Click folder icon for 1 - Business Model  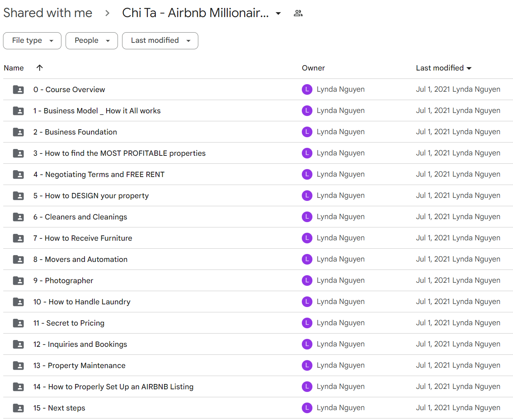coord(18,111)
